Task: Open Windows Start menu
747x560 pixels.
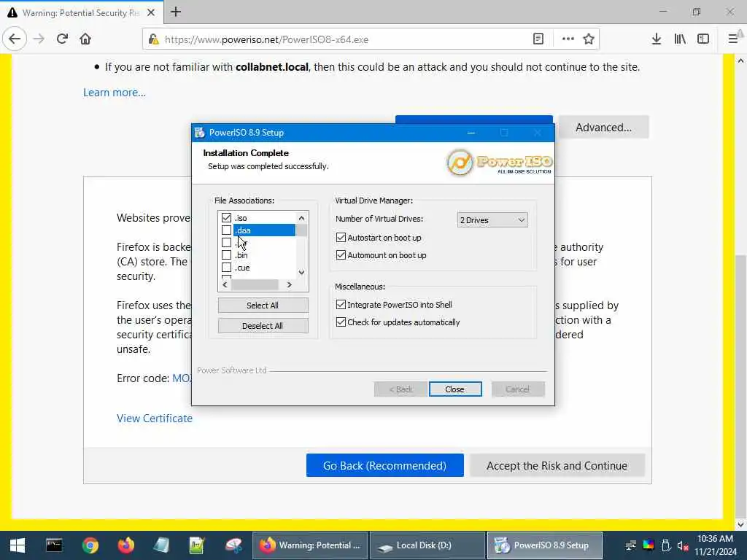Action: [18, 545]
